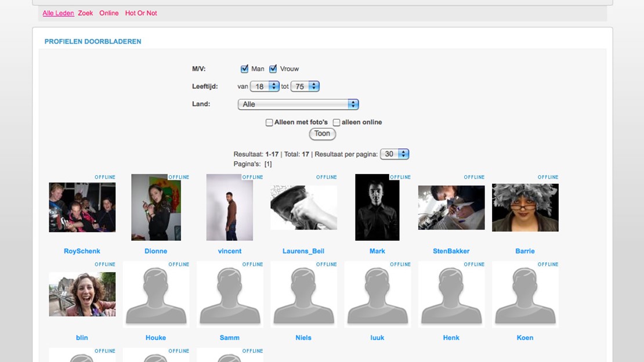Open Koen's default avatar icon

pos(525,295)
